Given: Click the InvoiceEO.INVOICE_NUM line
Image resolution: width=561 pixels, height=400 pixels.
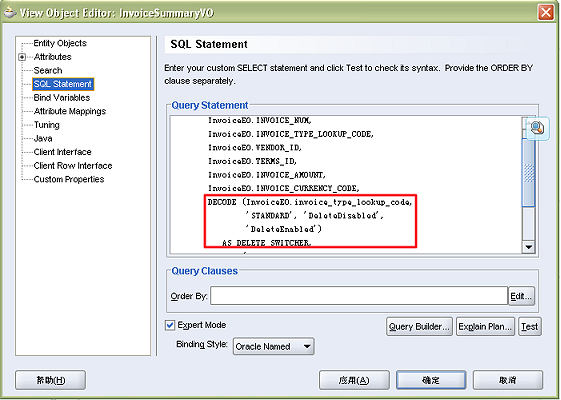Looking at the screenshot, I should (x=260, y=121).
